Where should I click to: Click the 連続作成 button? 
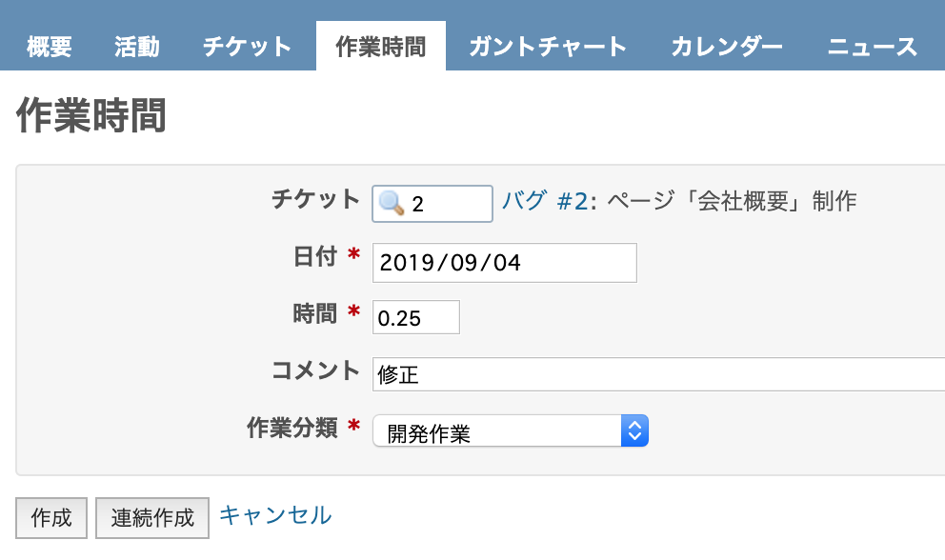[x=152, y=518]
